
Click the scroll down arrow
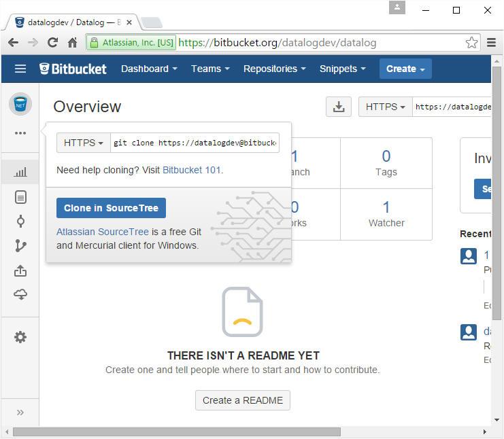[497, 420]
